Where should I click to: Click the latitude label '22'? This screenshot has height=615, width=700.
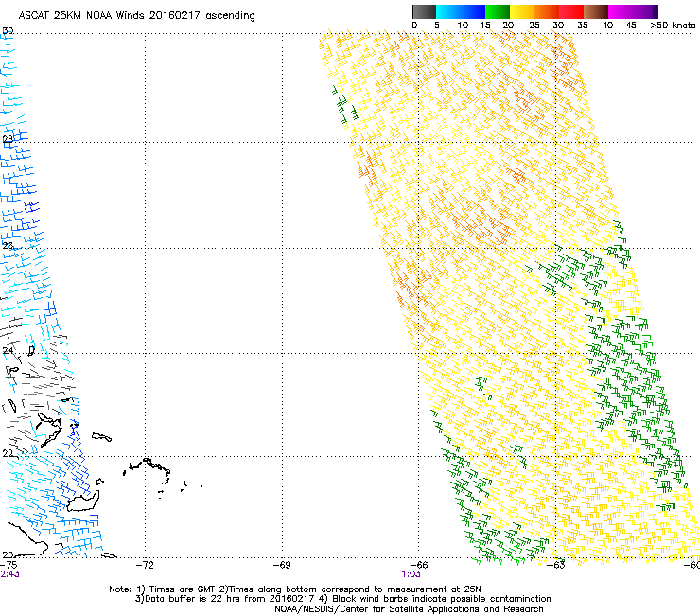tap(8, 453)
